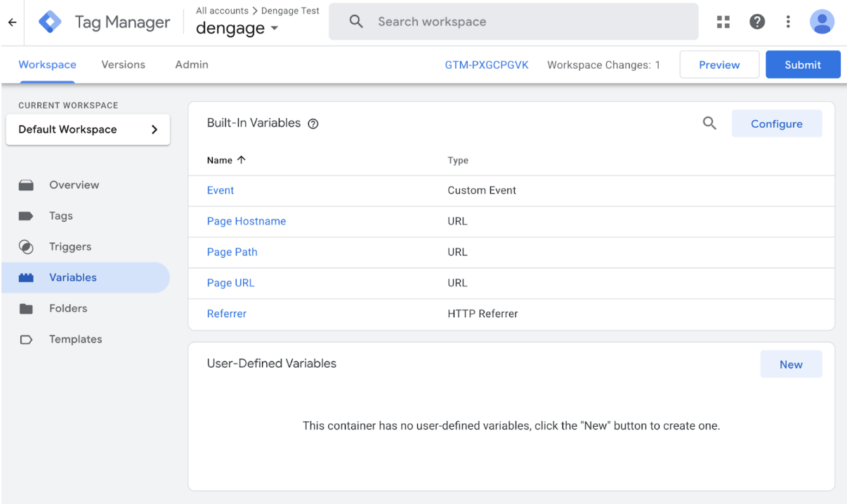Click the Built-In Variables heading
The image size is (847, 504).
[254, 123]
